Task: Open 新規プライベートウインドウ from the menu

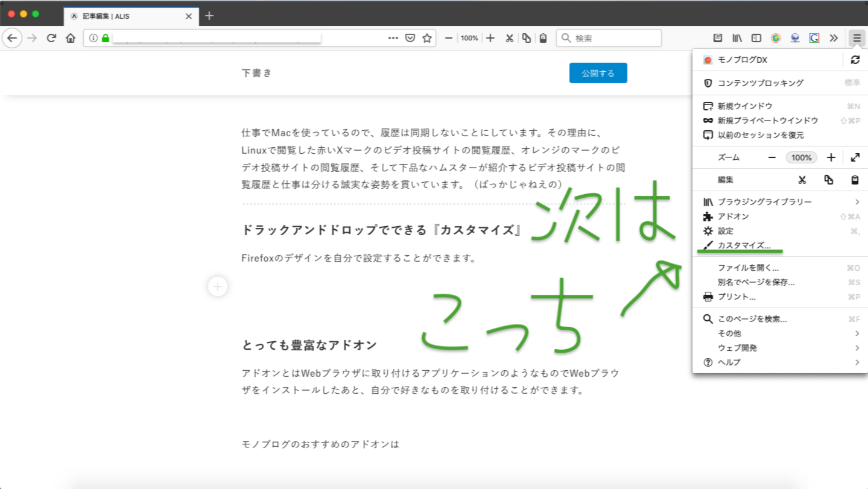Action: [767, 121]
